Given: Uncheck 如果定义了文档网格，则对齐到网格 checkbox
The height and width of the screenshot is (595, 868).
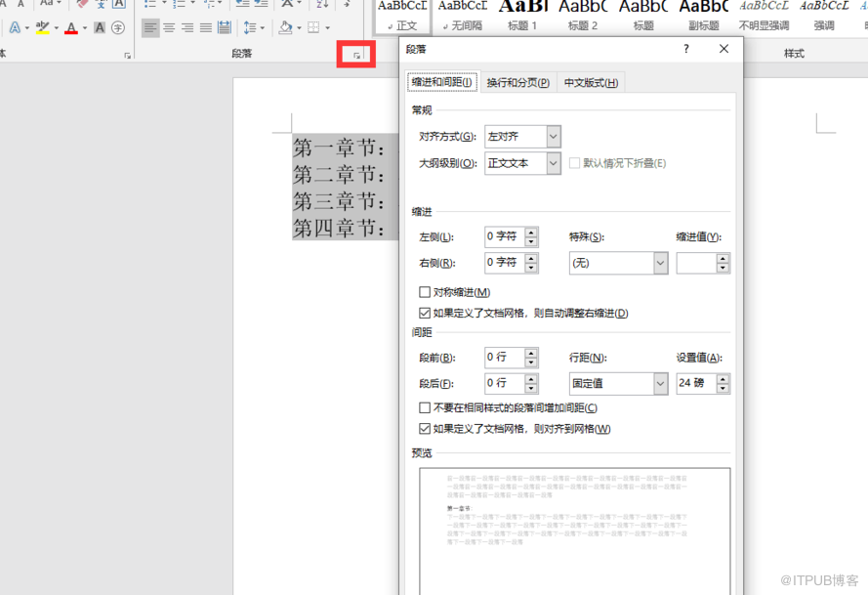Looking at the screenshot, I should coord(425,429).
